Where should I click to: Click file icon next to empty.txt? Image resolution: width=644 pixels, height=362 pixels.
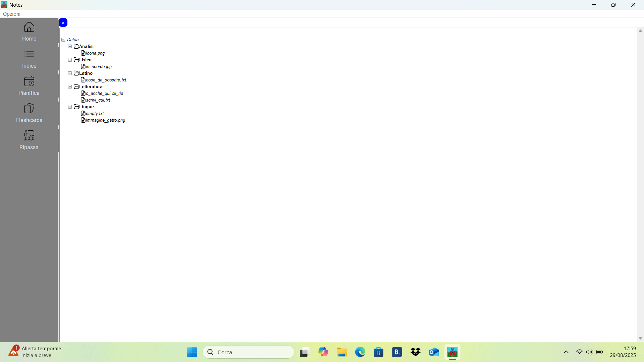click(83, 113)
